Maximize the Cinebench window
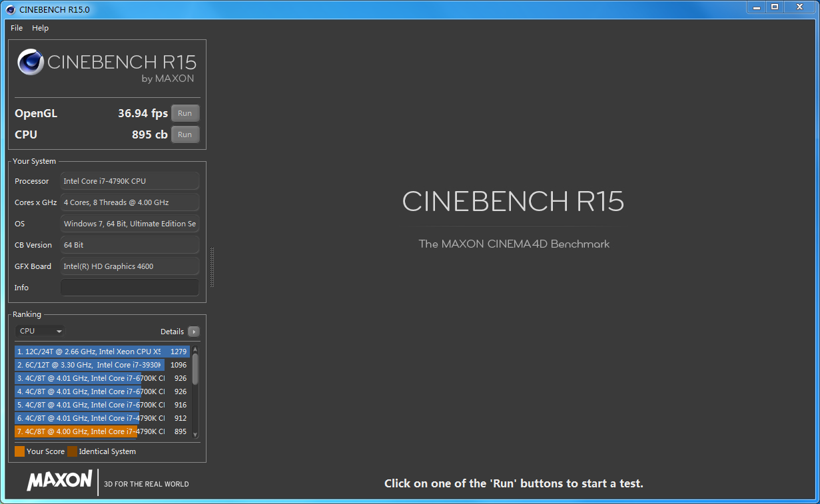 775,7
